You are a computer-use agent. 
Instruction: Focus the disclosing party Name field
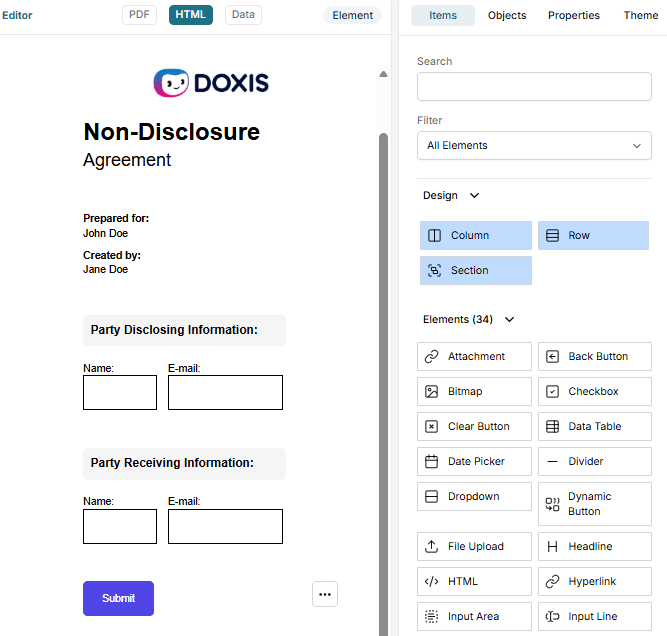tap(120, 392)
